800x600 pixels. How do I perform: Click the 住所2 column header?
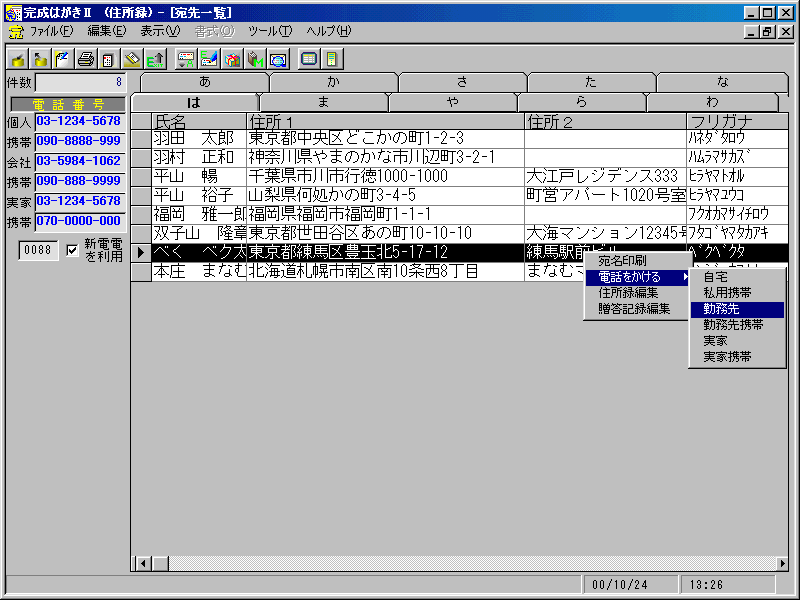pos(605,121)
